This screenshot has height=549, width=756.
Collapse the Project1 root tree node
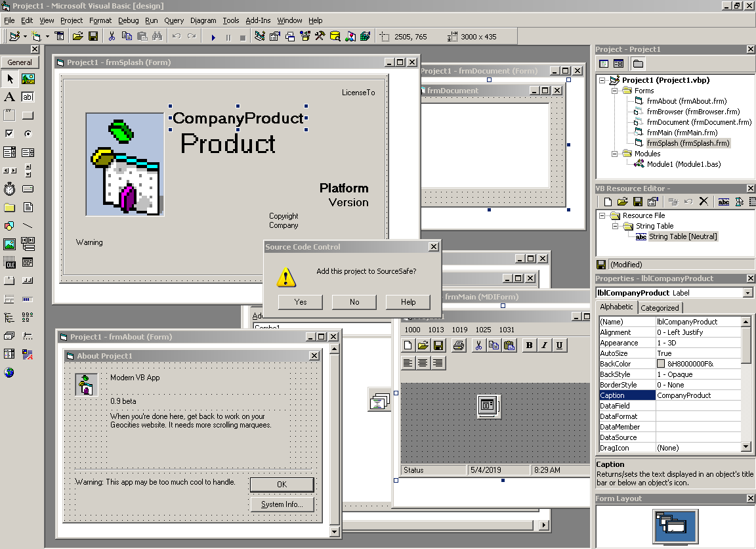coord(602,80)
